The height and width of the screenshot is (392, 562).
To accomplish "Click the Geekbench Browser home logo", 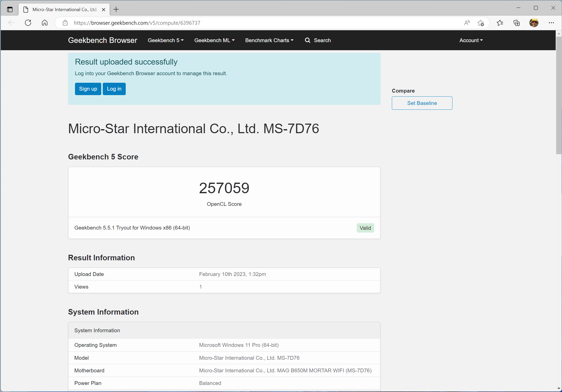I will (103, 40).
